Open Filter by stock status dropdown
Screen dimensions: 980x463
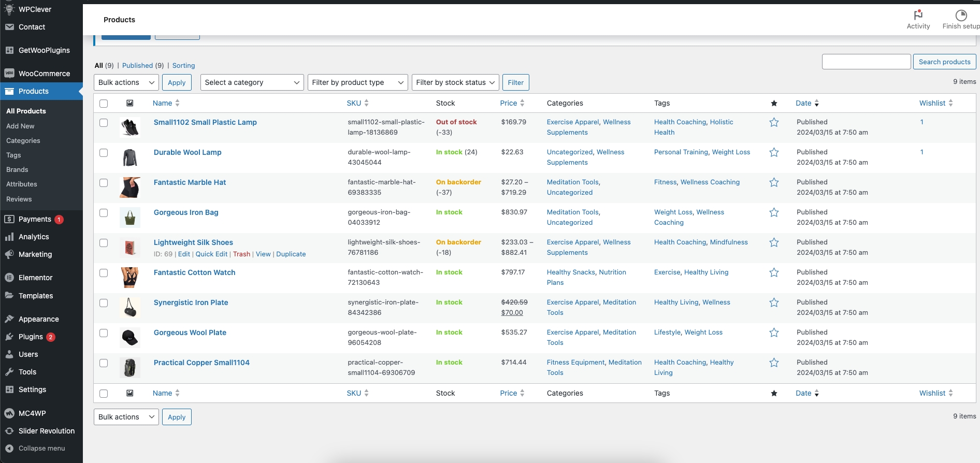[x=455, y=82]
